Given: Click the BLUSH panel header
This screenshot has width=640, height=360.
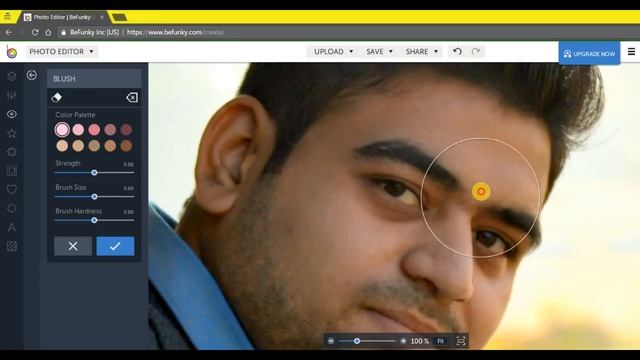Looking at the screenshot, I should point(94,79).
